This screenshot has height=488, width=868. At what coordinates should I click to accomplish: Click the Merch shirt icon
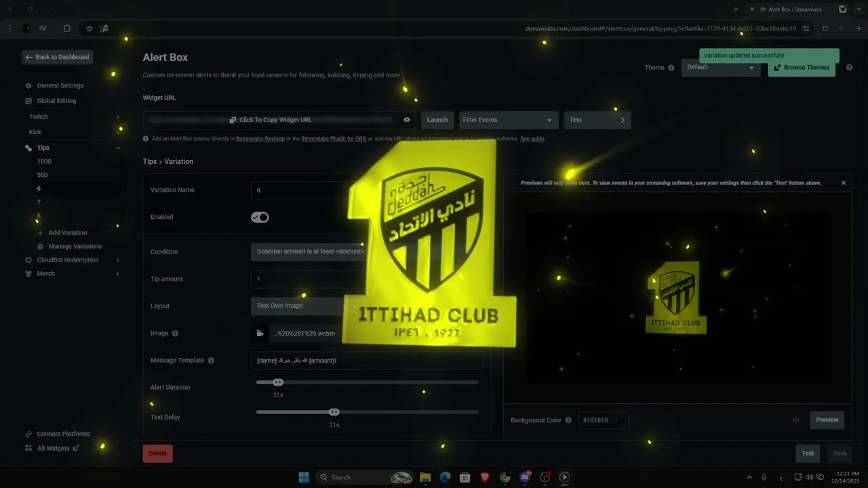(x=28, y=273)
